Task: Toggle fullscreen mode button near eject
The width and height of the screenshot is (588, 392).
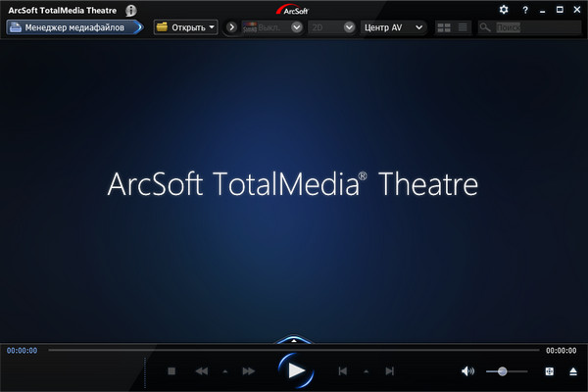Action: (x=549, y=371)
